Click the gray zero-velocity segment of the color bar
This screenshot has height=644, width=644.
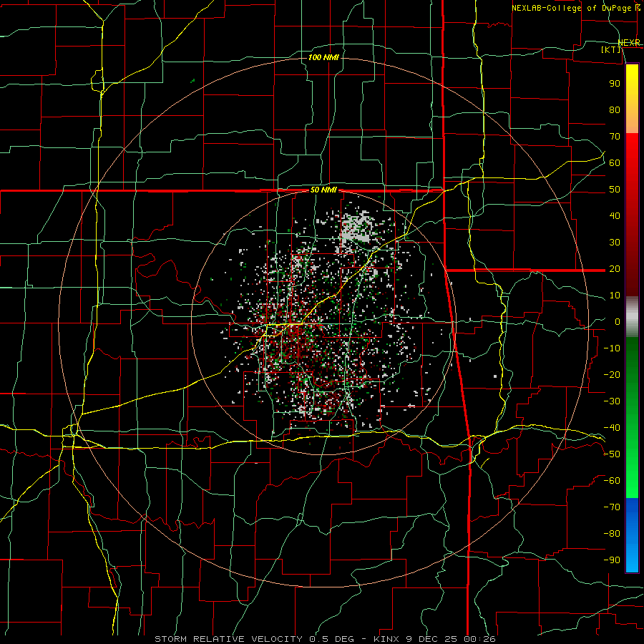(632, 316)
